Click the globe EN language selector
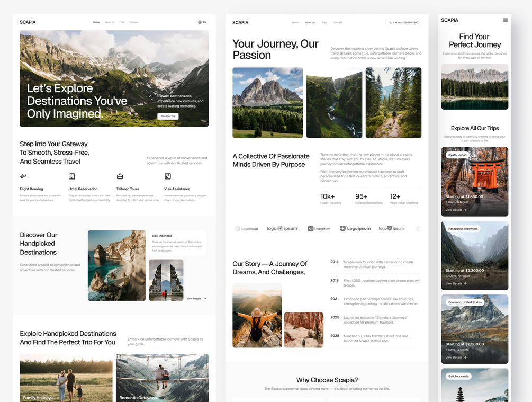This screenshot has width=532, height=402. [202, 22]
